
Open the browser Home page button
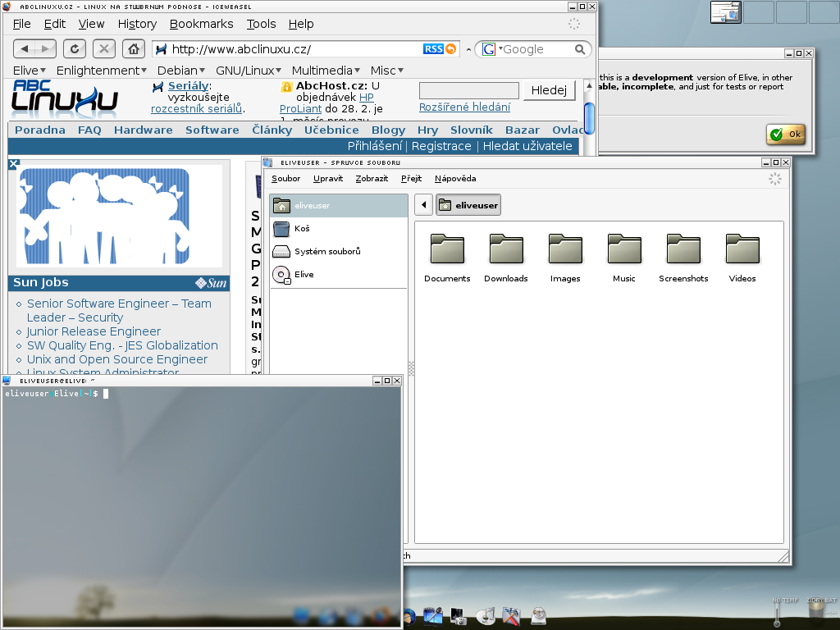[134, 49]
